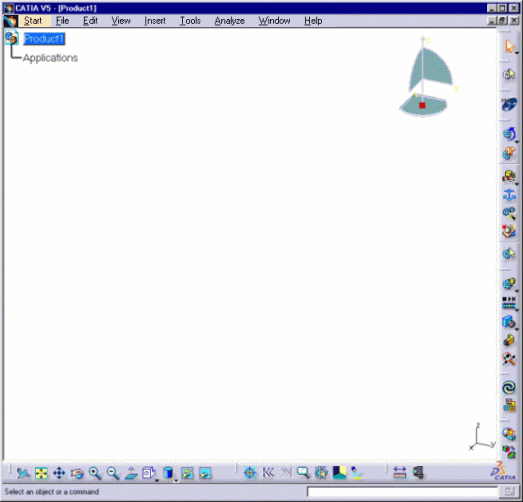Click the gear with yellow ball icon
523x502 pixels.
pos(509,284)
